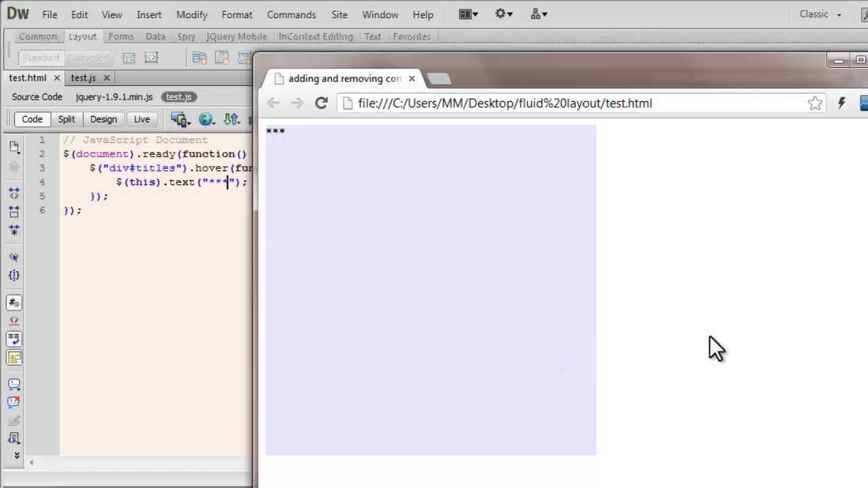Switch to Code view
The height and width of the screenshot is (488, 868).
tap(32, 119)
